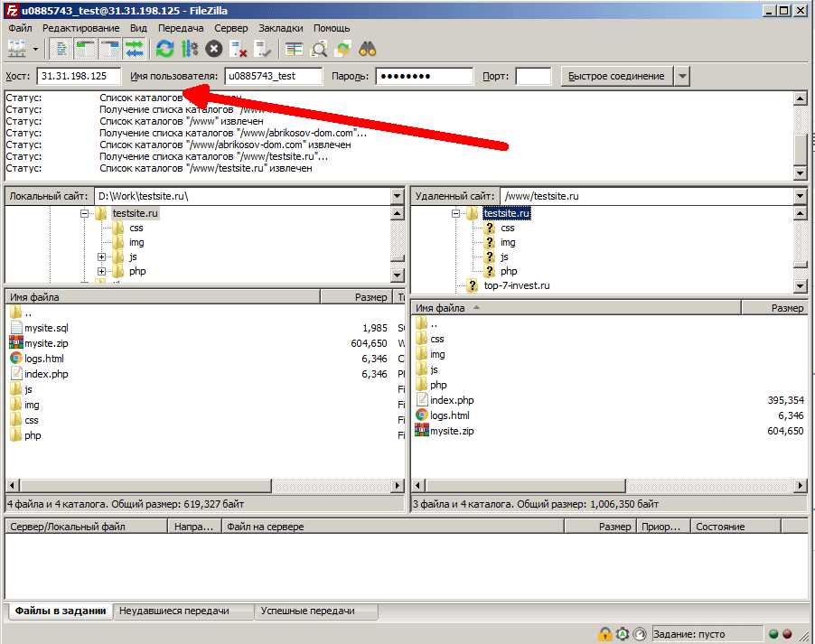The height and width of the screenshot is (644, 815).
Task: Collapse remote testsite.ru tree folder
Action: (x=455, y=213)
